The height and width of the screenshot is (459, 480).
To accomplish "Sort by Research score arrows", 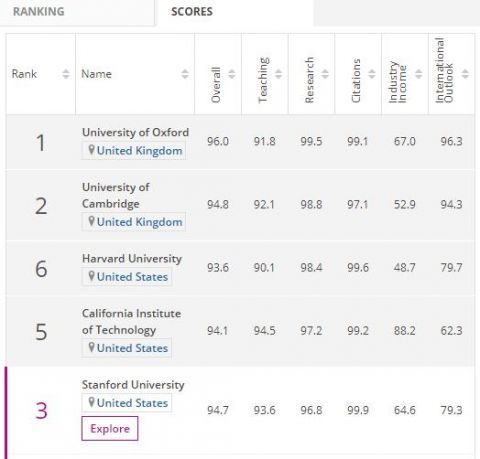I will [x=325, y=74].
